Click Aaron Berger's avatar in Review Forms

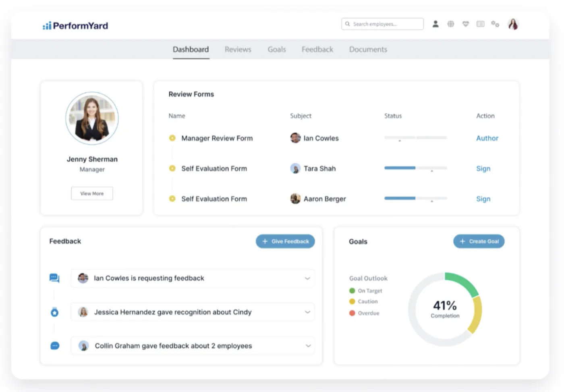[295, 199]
